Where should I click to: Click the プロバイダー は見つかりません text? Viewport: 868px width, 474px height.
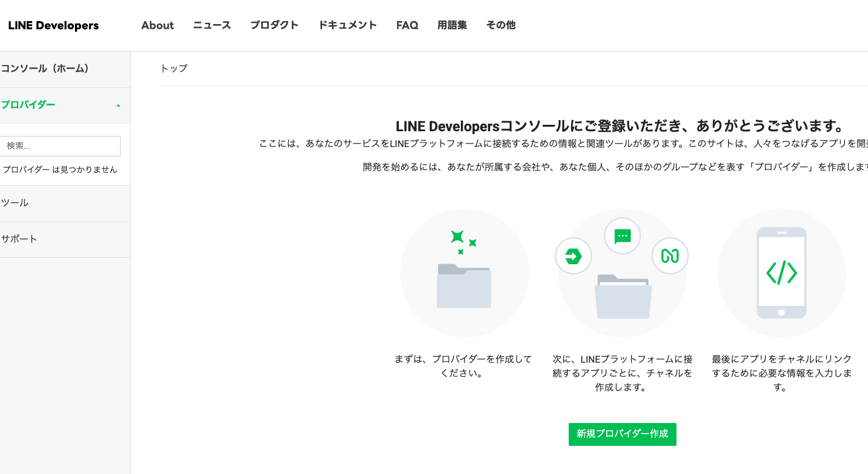tap(60, 169)
